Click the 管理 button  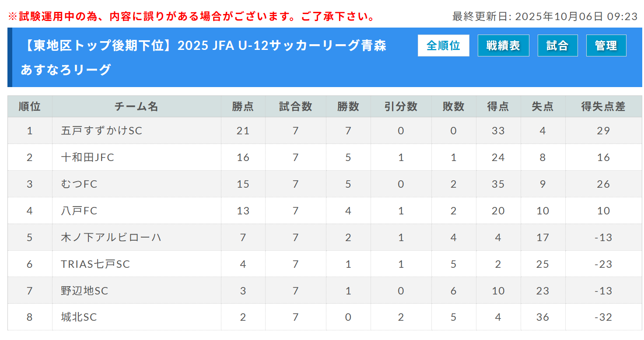tap(606, 46)
